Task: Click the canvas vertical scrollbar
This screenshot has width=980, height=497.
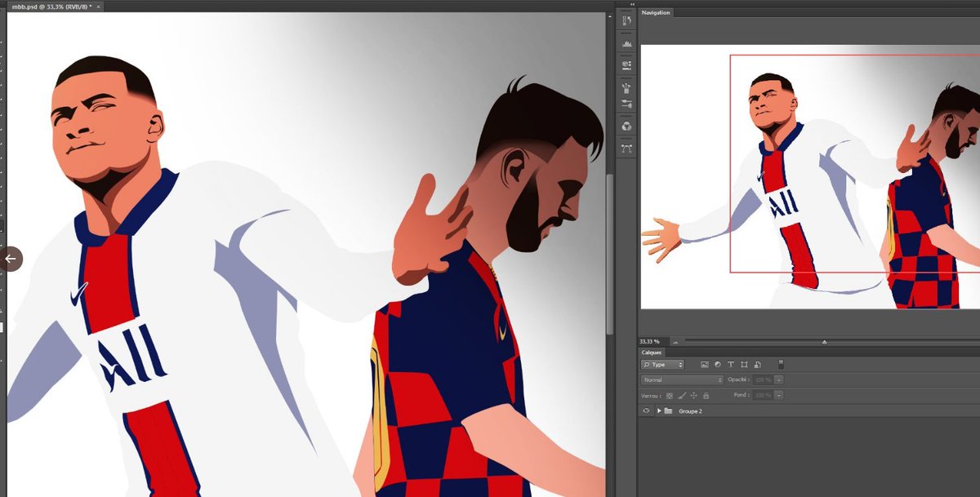Action: pyautogui.click(x=610, y=254)
